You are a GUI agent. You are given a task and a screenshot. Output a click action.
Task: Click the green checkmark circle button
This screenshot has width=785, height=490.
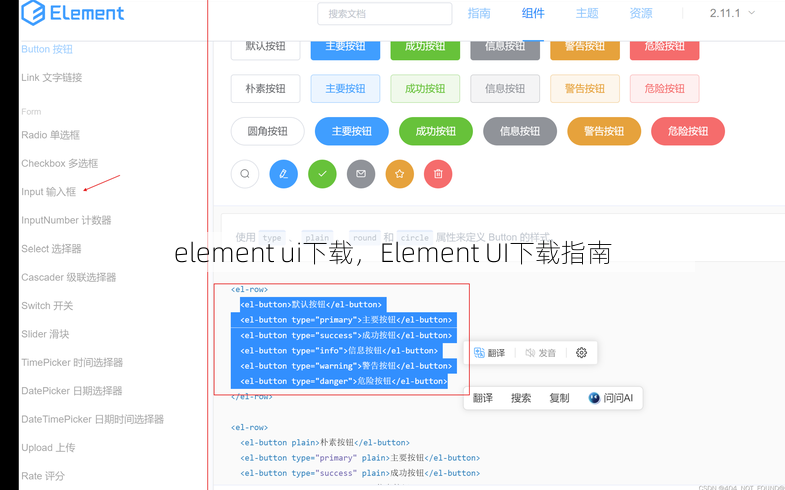tap(322, 174)
